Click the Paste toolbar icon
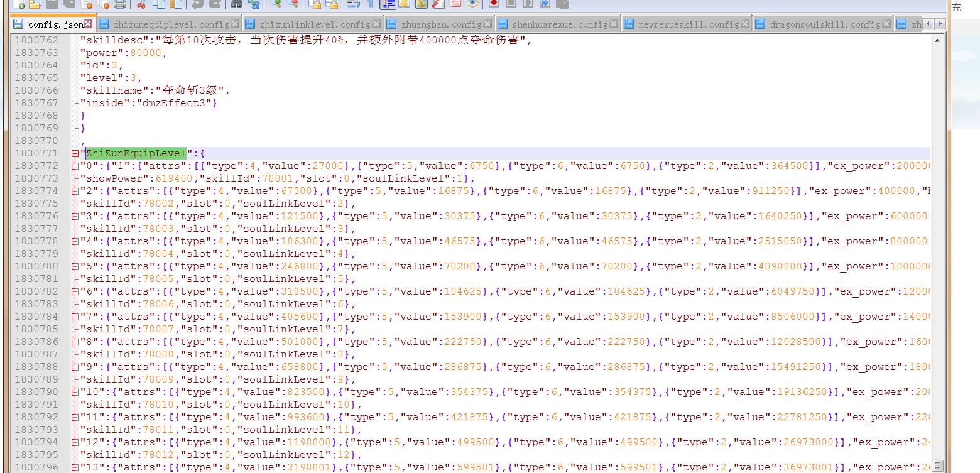This screenshot has width=980, height=473. [176, 4]
